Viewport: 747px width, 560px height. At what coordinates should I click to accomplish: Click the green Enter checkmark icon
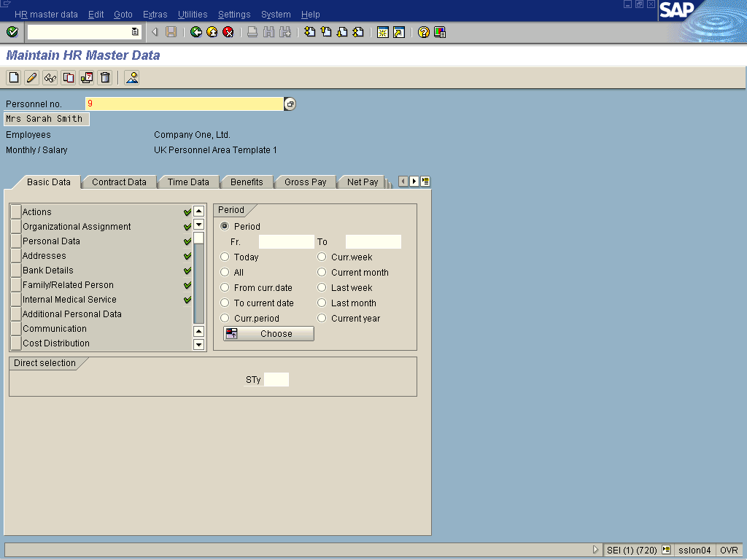12,32
